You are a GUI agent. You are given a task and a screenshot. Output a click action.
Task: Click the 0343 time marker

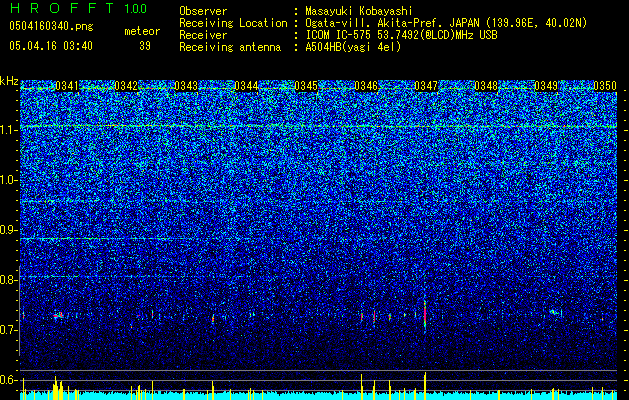point(186,86)
